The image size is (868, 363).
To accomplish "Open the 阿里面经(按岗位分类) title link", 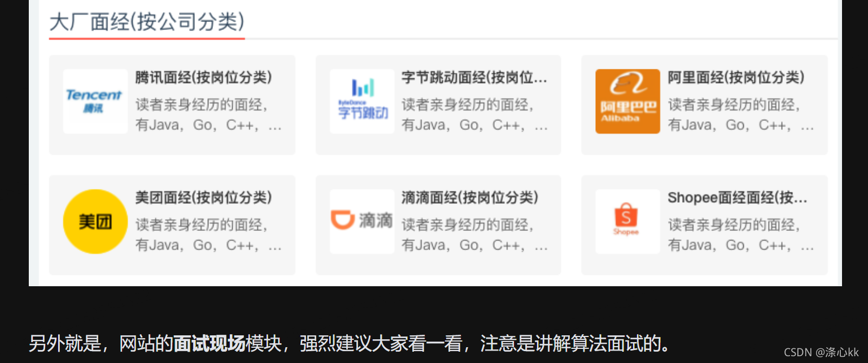I will click(x=736, y=77).
